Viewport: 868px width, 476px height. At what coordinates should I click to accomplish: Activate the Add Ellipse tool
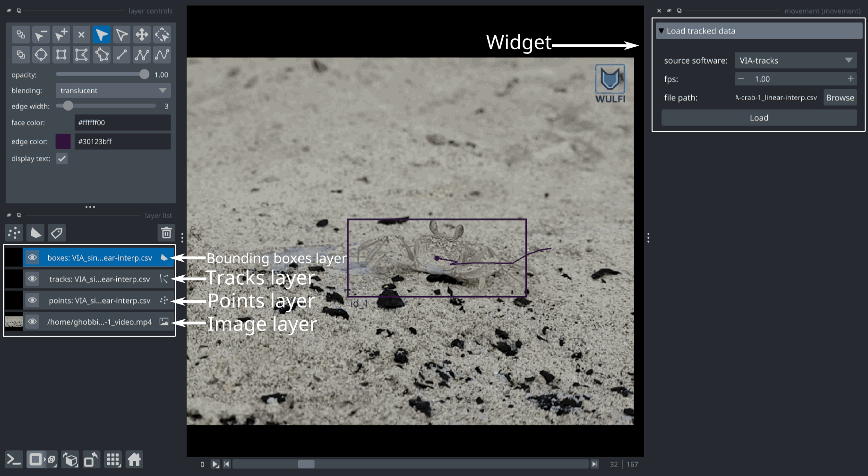click(x=41, y=54)
